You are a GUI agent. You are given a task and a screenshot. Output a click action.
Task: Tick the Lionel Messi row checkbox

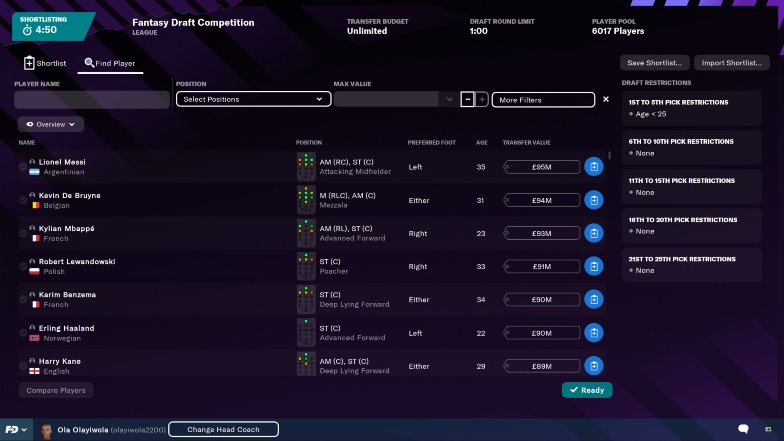click(23, 167)
